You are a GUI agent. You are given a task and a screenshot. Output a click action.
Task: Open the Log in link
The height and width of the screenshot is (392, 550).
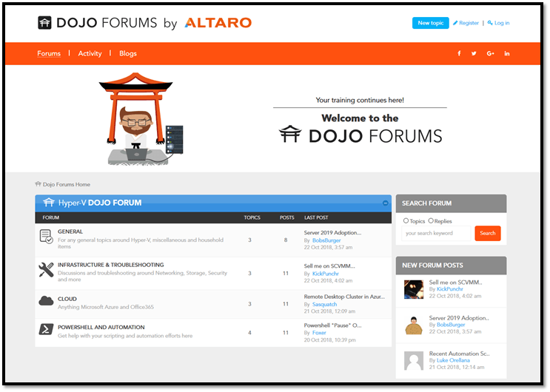[x=502, y=23]
